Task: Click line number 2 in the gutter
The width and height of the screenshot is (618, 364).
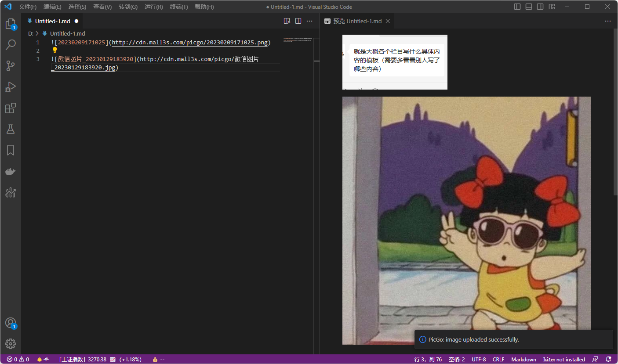Action: pyautogui.click(x=38, y=51)
